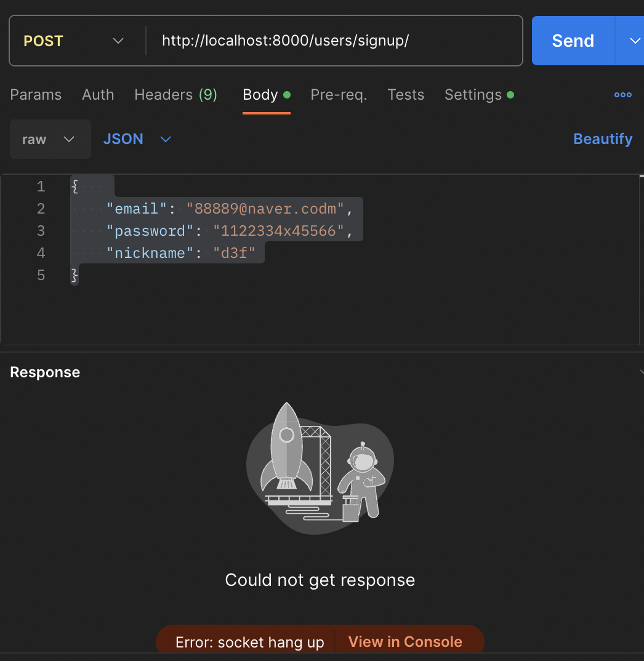Click the closing brace on line 5
The image size is (644, 661).
click(x=74, y=275)
